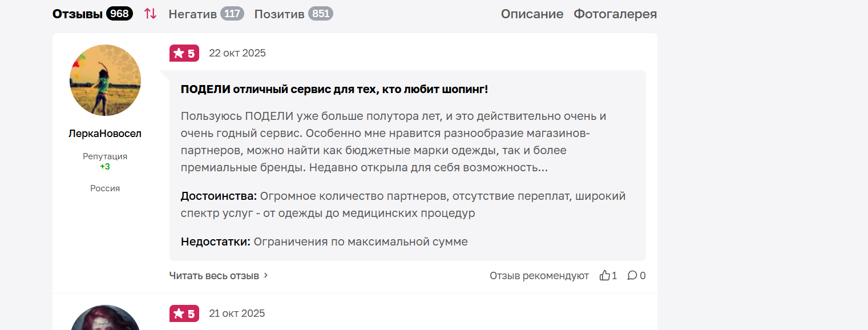
Task: Open ЛеркаНовосел's avatar picture
Action: coord(105,80)
